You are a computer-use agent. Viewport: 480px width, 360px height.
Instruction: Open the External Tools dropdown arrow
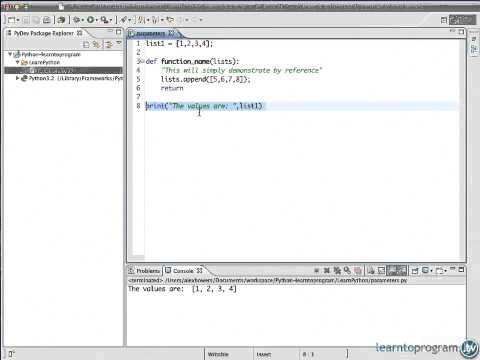pyautogui.click(x=111, y=20)
